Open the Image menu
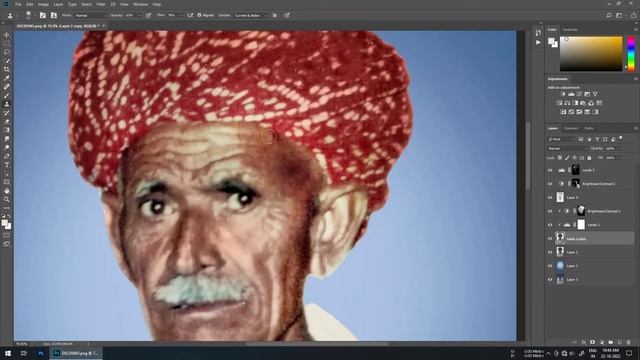The height and width of the screenshot is (360, 640). click(43, 4)
